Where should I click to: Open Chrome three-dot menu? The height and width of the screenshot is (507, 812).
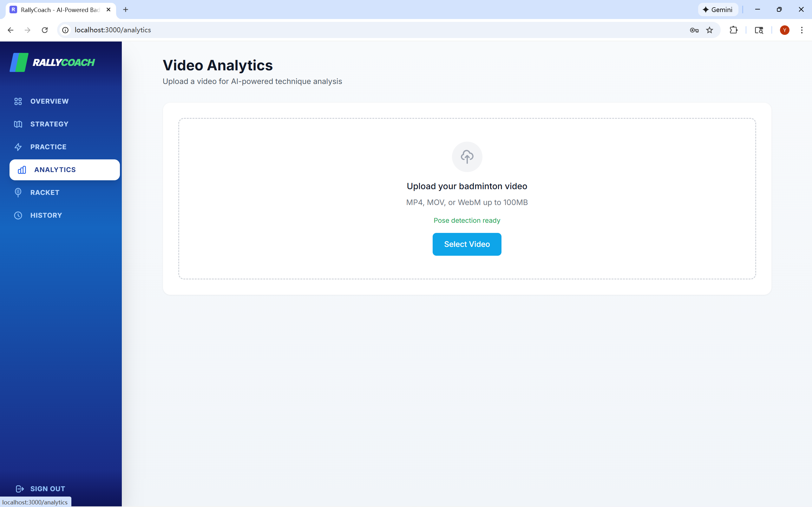point(802,30)
